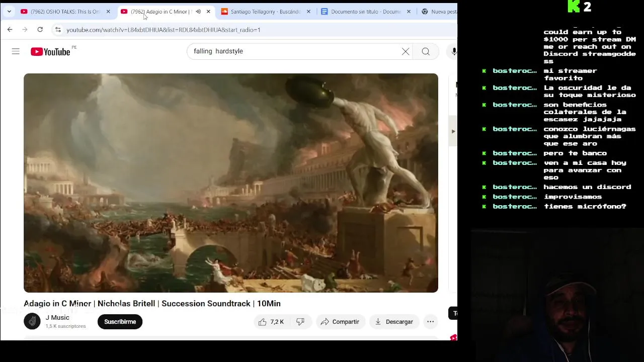Click the browser forward arrow
This screenshot has width=644, height=362.
[25, 30]
